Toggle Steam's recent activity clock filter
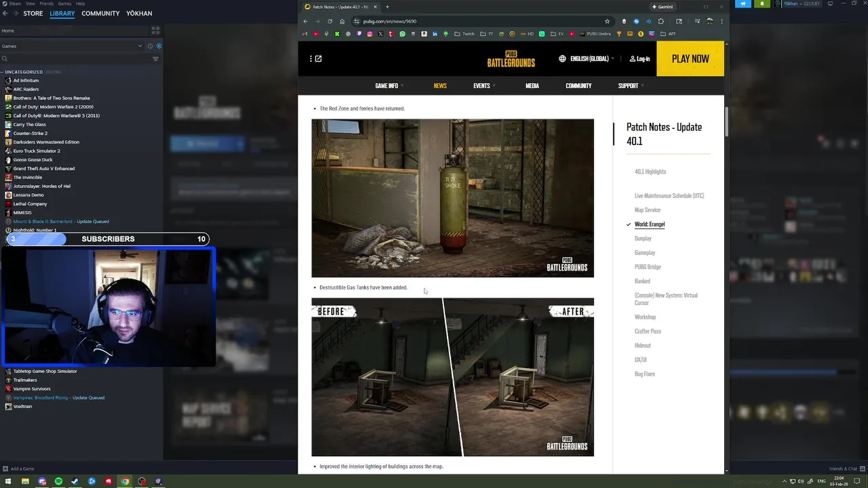 point(151,46)
